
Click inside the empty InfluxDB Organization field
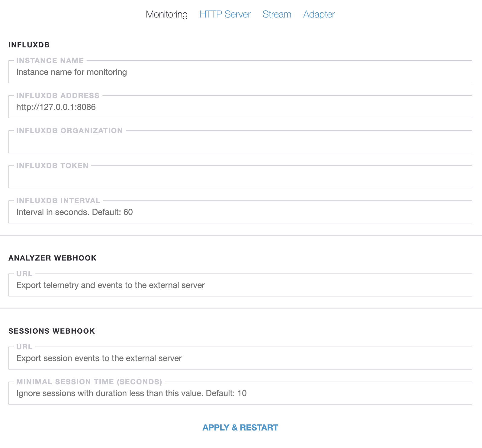pyautogui.click(x=240, y=142)
